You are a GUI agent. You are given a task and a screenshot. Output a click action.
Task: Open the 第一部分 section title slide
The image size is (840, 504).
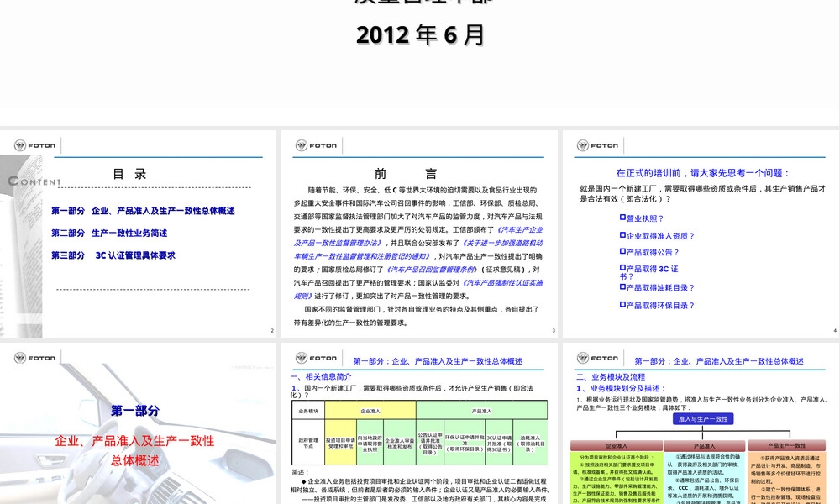tap(139, 423)
